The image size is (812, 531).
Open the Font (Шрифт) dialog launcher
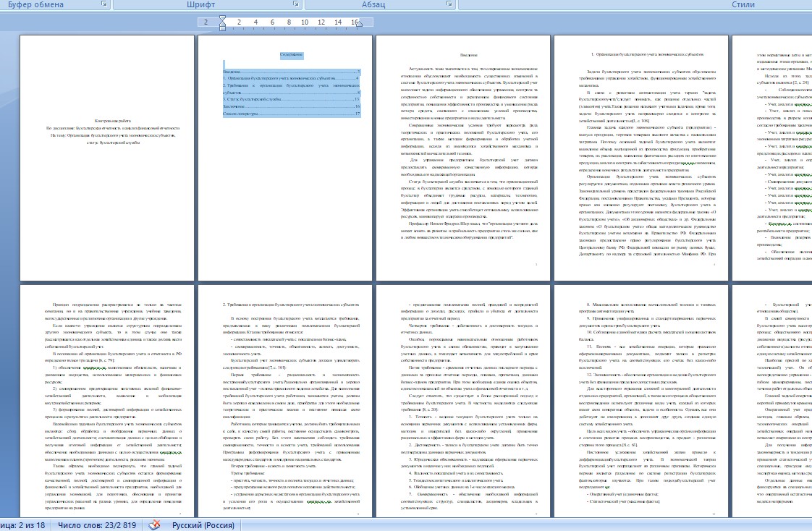coord(297,4)
